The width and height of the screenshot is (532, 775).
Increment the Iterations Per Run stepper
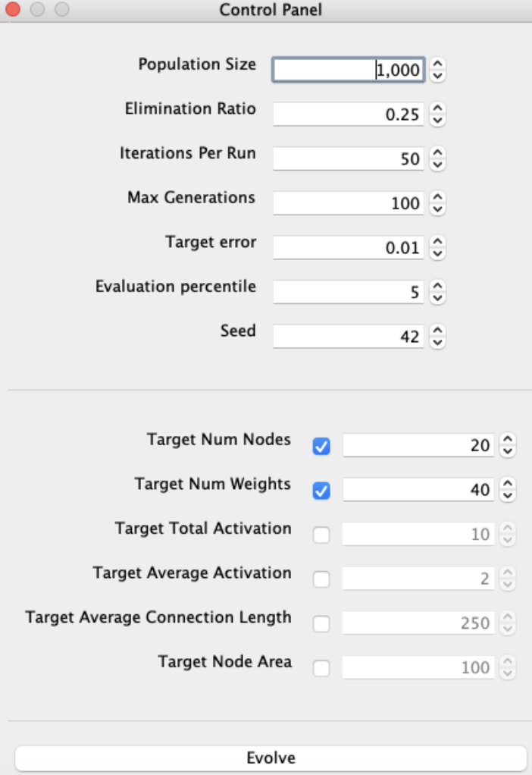pyautogui.click(x=438, y=154)
